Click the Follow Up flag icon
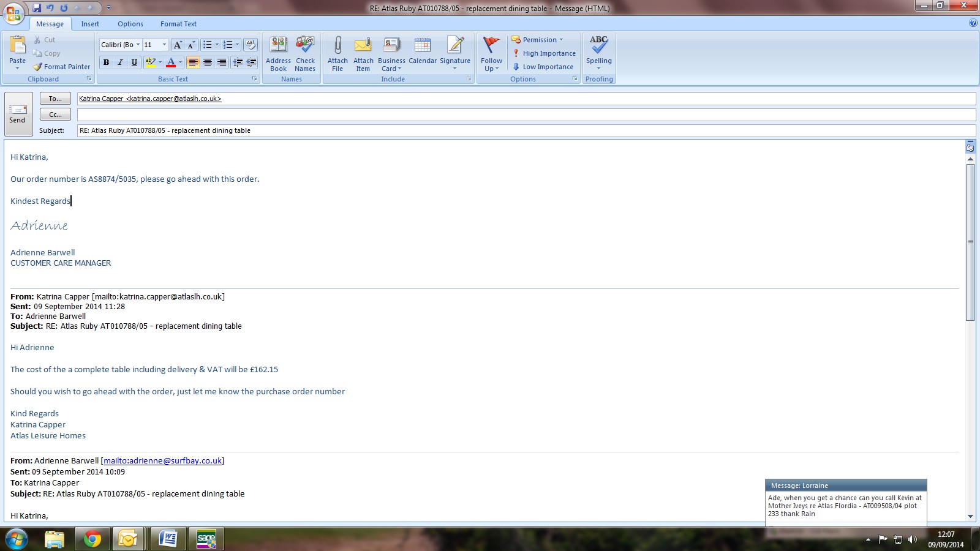 pos(491,45)
